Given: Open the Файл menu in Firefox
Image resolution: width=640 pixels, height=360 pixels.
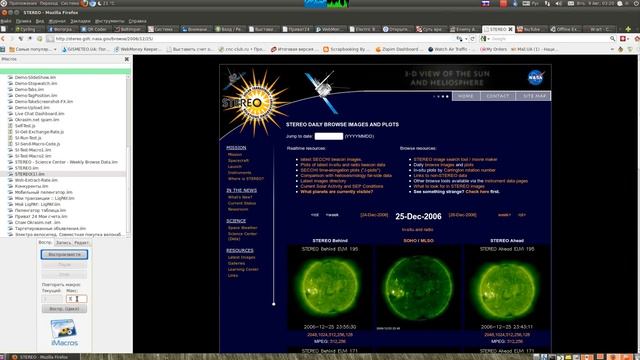Looking at the screenshot, I should pos(6,21).
